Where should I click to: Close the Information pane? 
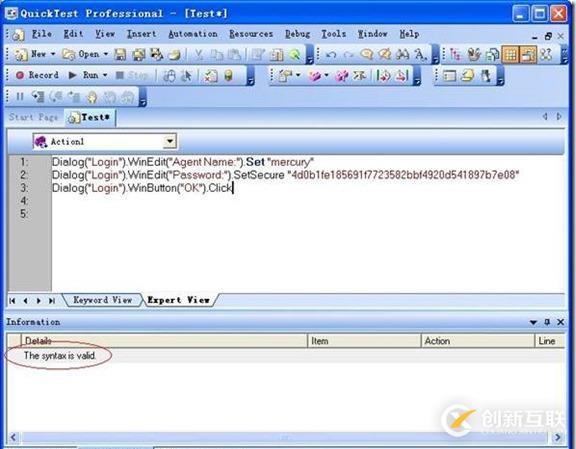coord(561,322)
